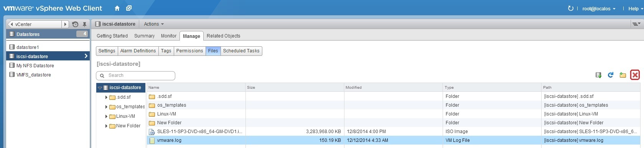Expand the os_templates tree folder
644x148 pixels.
tap(106, 107)
